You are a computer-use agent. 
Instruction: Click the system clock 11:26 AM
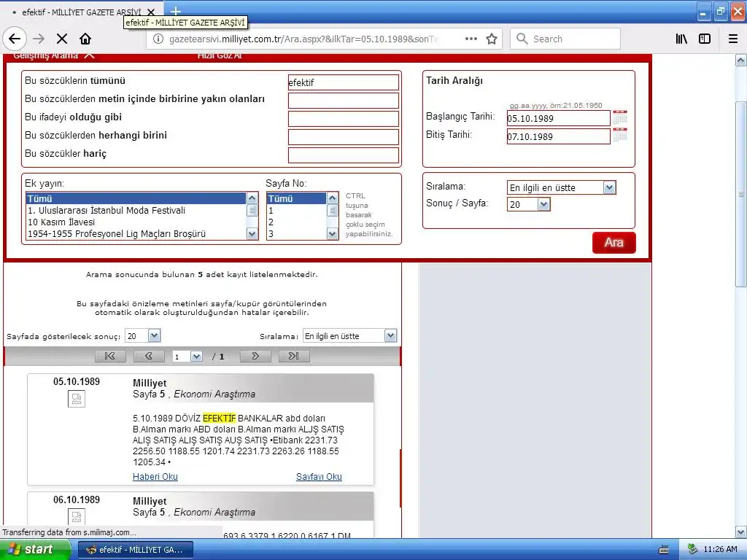click(x=720, y=549)
